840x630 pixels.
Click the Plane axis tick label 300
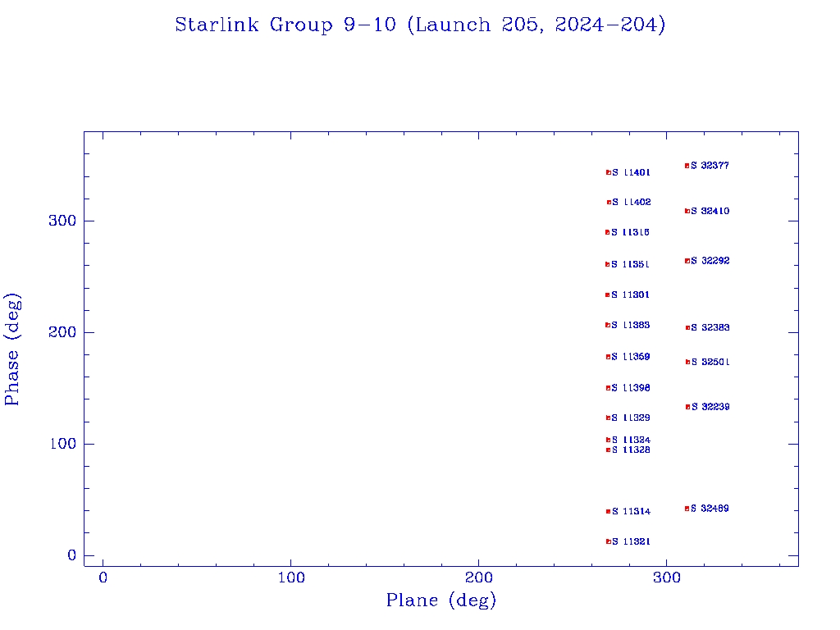tap(666, 577)
